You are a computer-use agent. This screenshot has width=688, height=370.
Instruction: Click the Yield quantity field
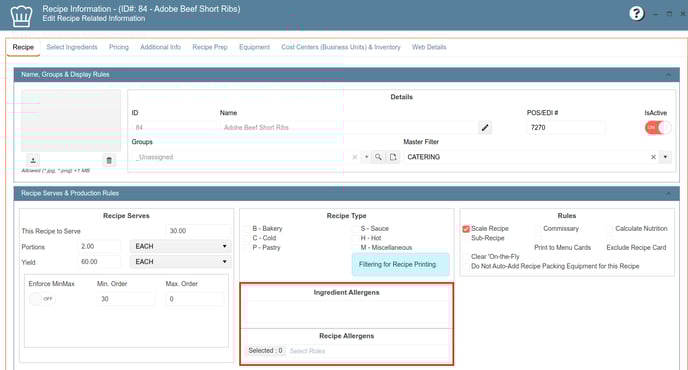100,262
